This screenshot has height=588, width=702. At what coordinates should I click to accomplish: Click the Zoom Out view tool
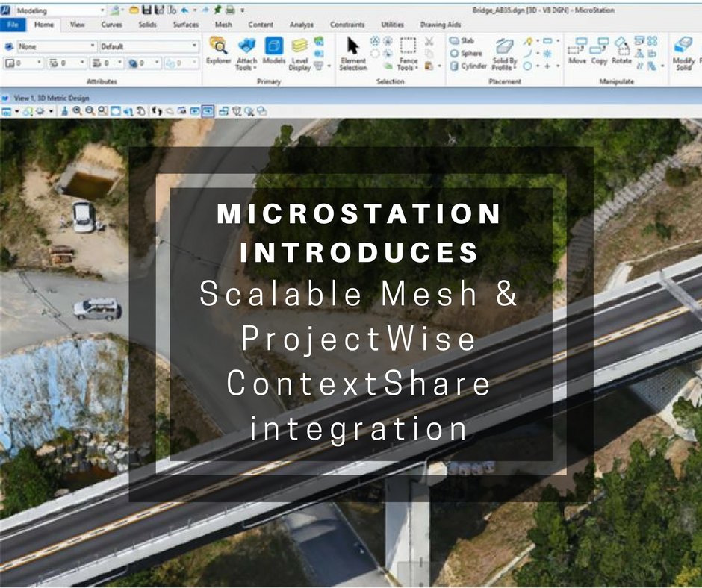90,111
